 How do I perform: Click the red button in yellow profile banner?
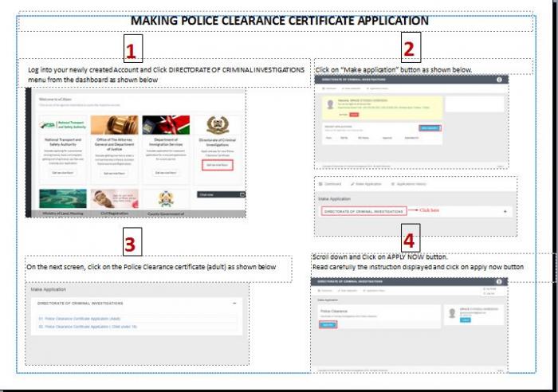pos(354,115)
